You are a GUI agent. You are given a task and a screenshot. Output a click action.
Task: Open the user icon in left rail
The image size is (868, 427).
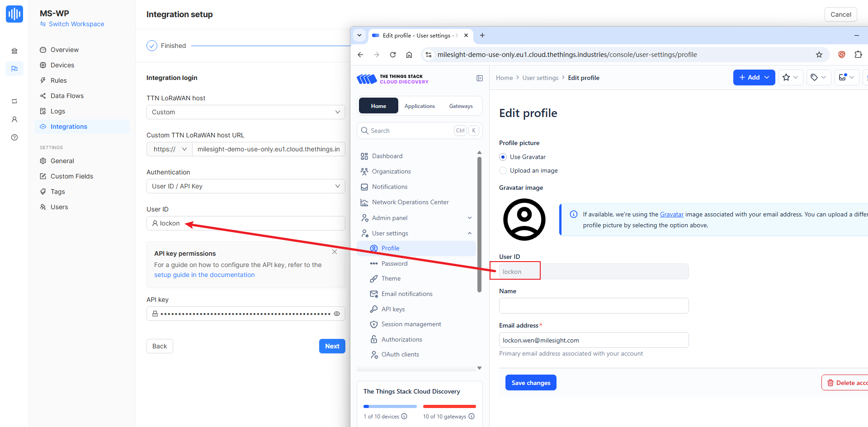14,119
